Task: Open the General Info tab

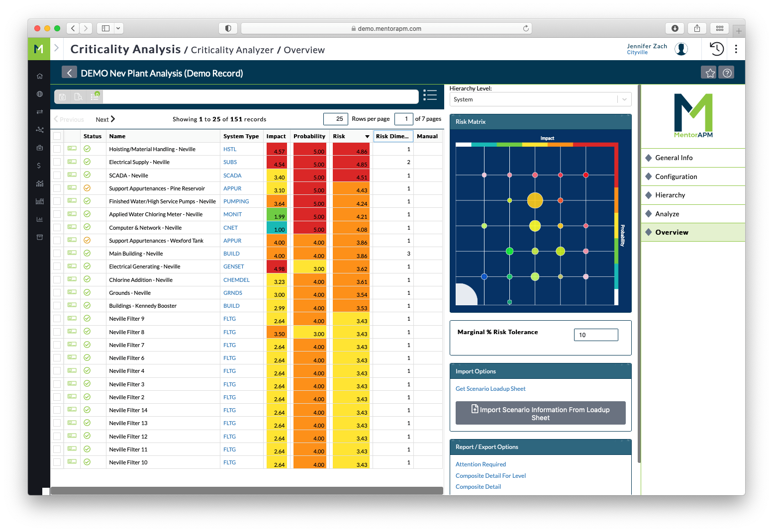Action: 674,158
